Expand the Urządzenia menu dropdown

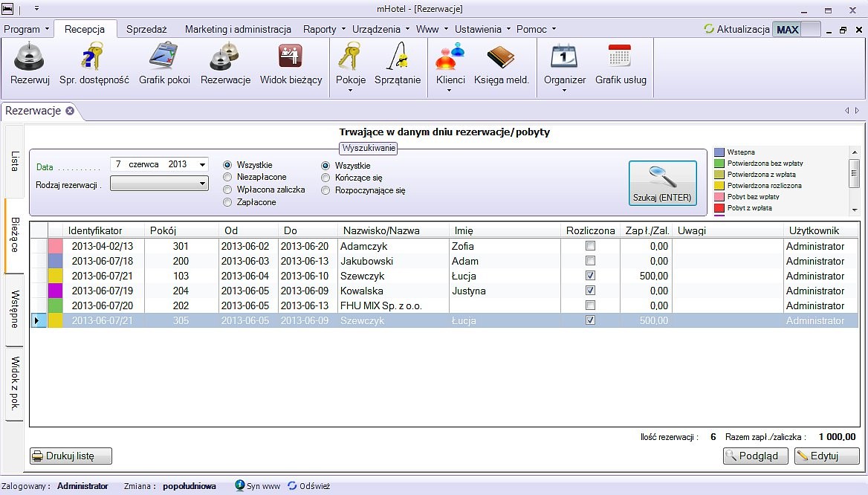coord(407,29)
